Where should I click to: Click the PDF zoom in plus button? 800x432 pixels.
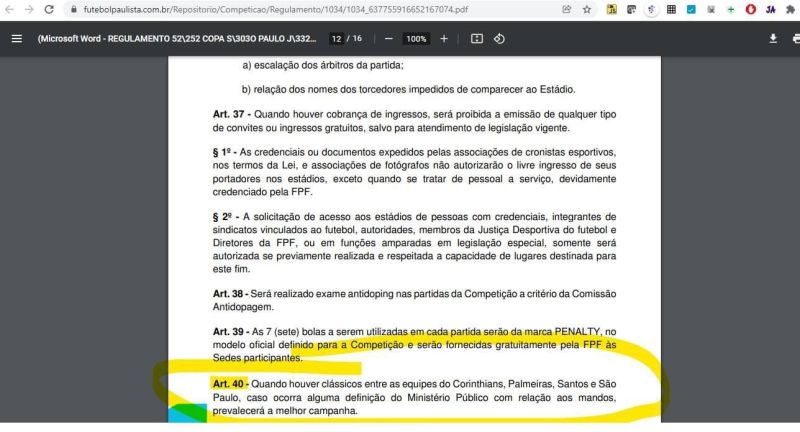pos(444,39)
